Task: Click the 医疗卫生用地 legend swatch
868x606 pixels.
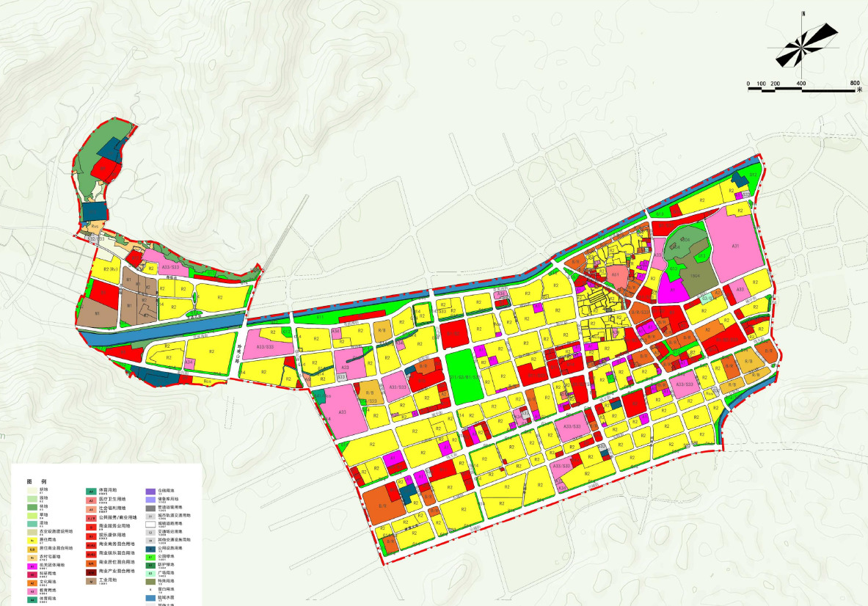Action: coord(91,499)
